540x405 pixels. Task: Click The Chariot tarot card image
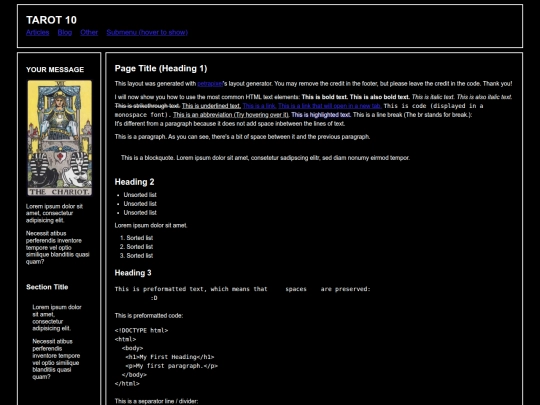[x=60, y=138]
